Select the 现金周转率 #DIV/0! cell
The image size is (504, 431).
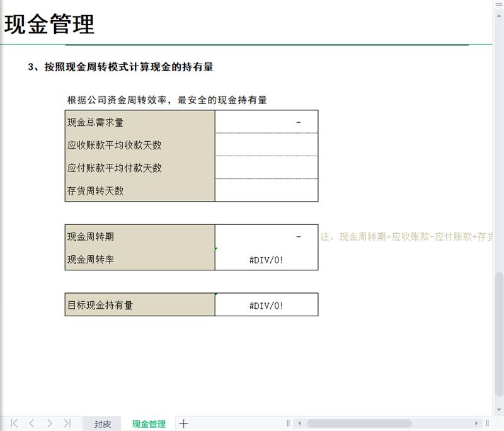pyautogui.click(x=266, y=259)
